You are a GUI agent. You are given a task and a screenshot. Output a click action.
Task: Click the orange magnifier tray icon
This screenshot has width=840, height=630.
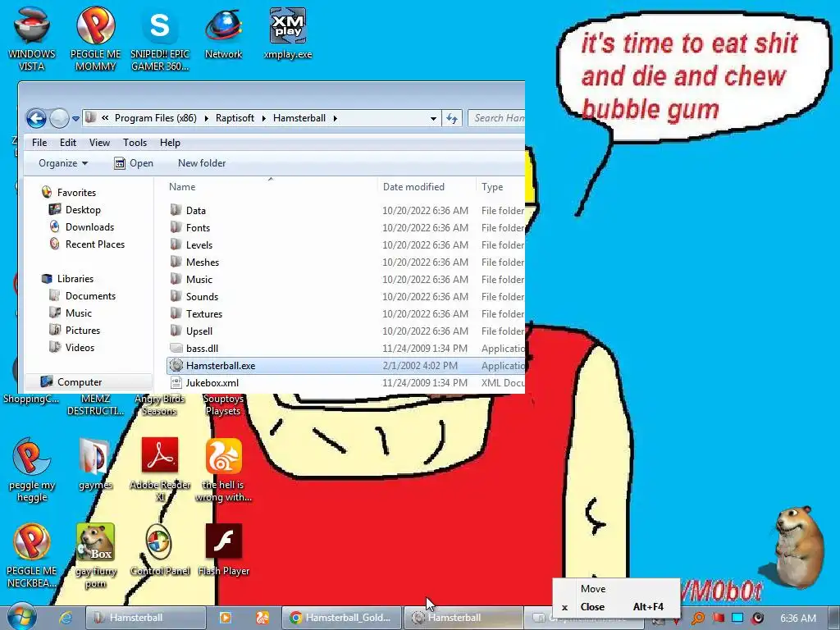[697, 619]
